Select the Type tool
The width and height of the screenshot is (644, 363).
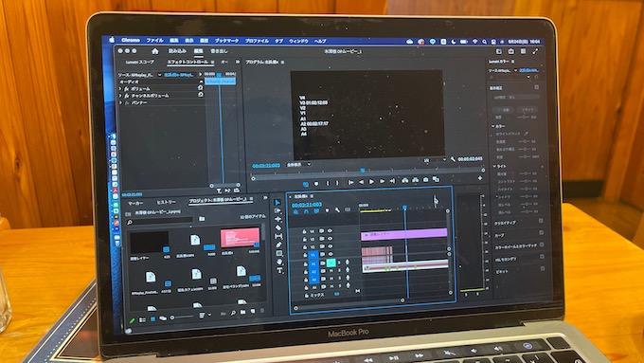click(279, 270)
